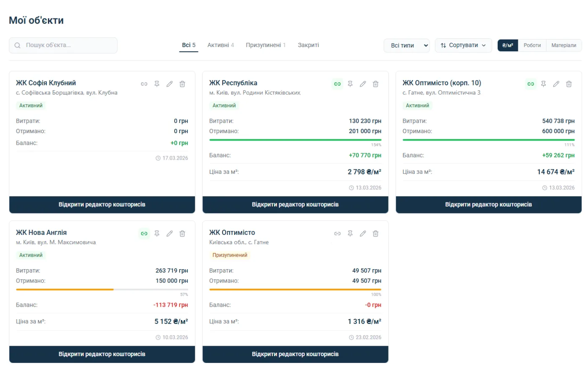Toggle view to Матеріали
Screen dimensions: 588x378
tap(563, 45)
